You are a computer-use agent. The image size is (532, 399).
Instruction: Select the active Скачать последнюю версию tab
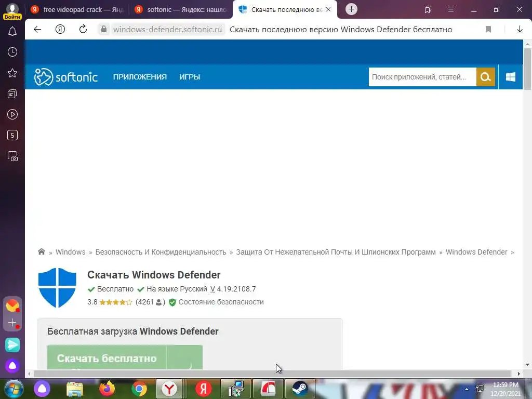[x=285, y=9]
